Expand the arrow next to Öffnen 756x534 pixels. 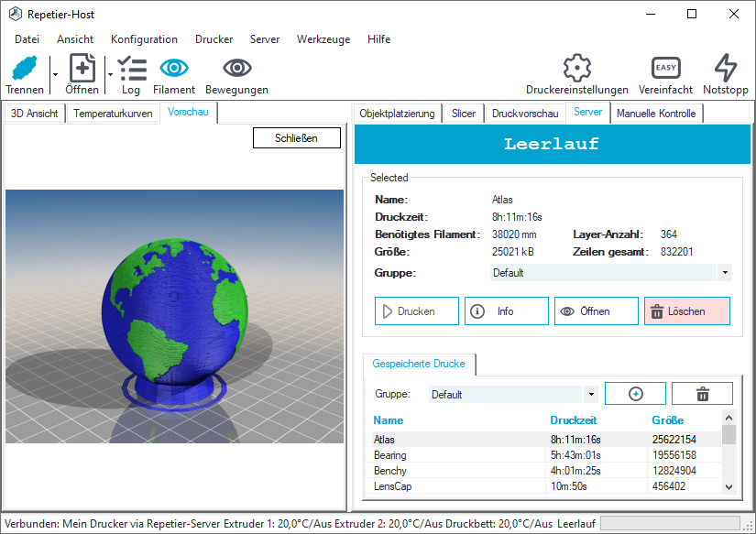[x=110, y=74]
